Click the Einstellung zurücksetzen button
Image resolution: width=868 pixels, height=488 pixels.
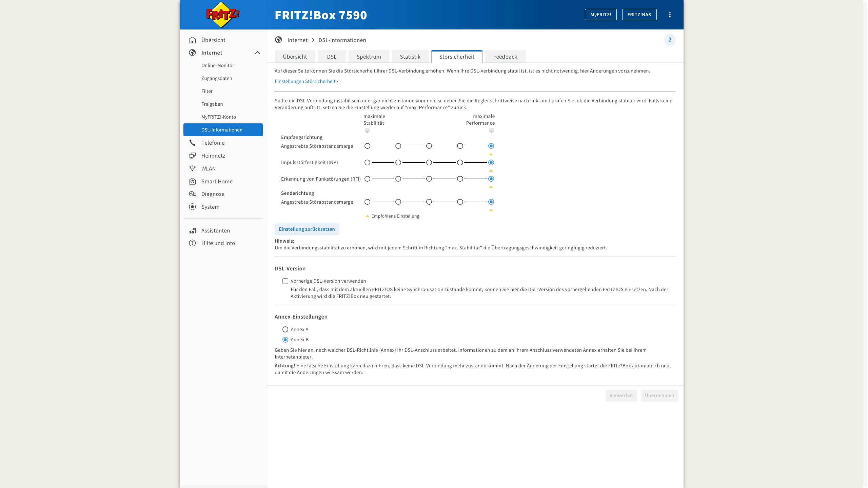pos(307,229)
